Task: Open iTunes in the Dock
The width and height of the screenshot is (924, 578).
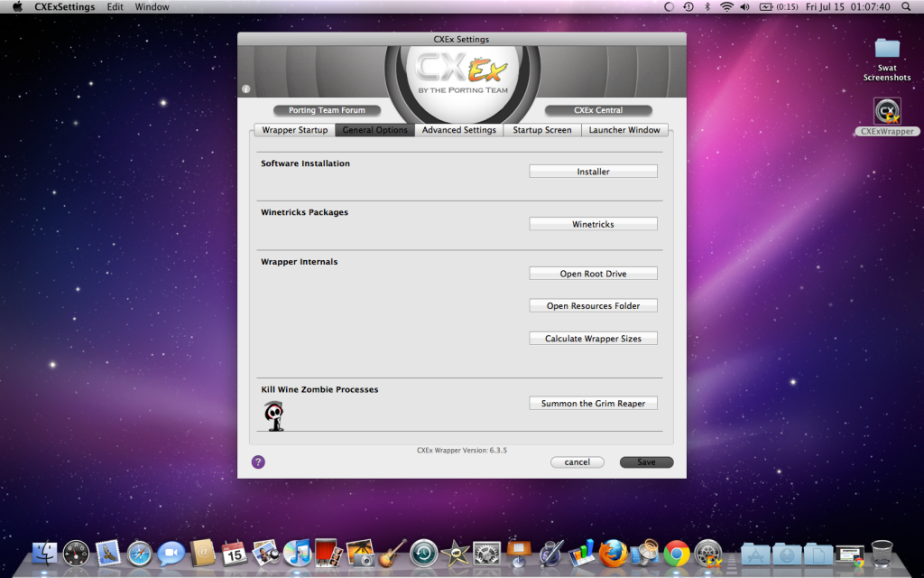Action: (x=298, y=554)
